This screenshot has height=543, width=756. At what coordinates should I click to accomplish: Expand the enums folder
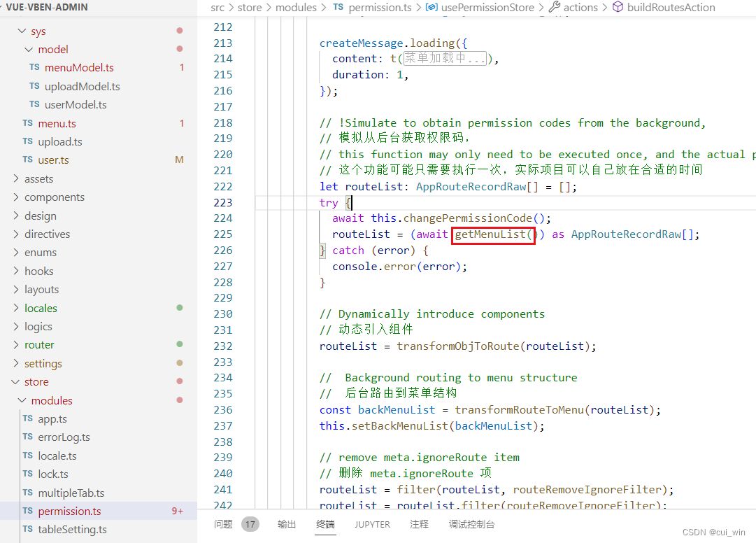[x=16, y=252]
